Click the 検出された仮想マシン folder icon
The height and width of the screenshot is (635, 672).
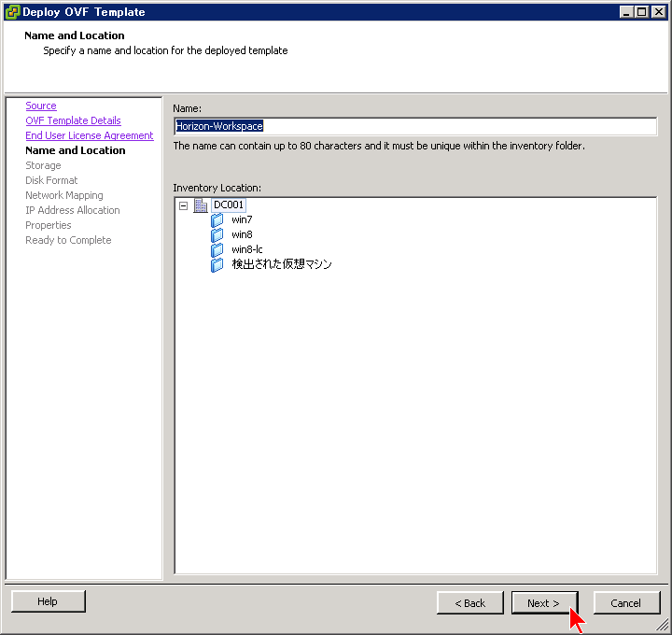(x=217, y=265)
